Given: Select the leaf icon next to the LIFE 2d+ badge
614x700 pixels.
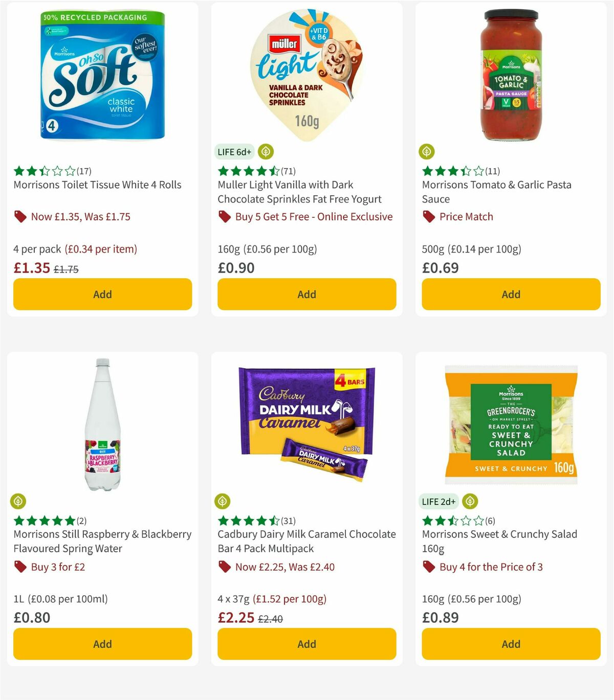Looking at the screenshot, I should point(470,501).
